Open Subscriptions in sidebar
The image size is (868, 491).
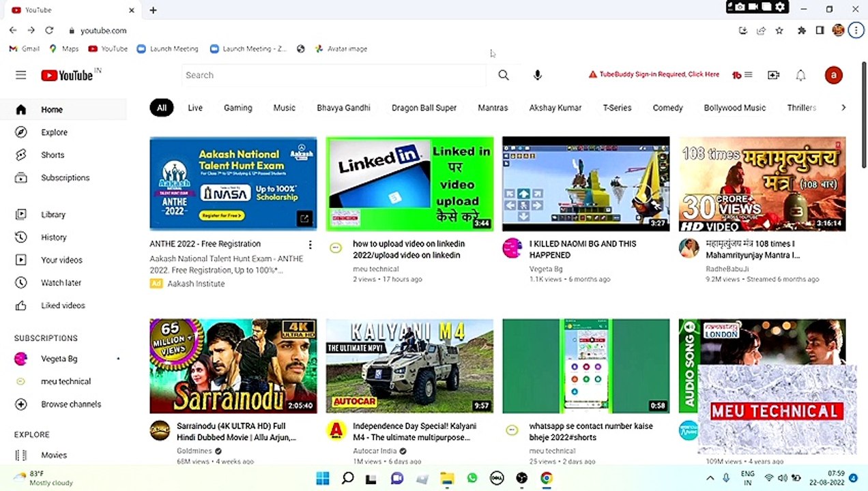[63, 177]
